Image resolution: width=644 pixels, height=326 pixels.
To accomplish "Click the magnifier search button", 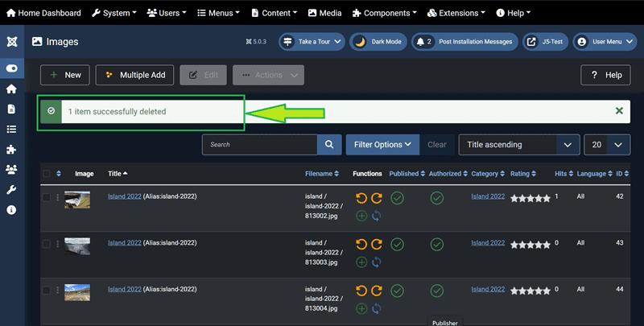I will point(328,145).
